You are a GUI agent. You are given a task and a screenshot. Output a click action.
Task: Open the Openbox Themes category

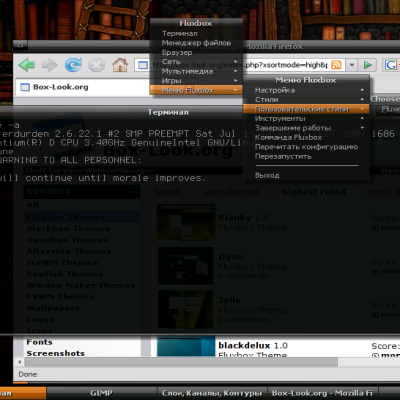(67, 240)
